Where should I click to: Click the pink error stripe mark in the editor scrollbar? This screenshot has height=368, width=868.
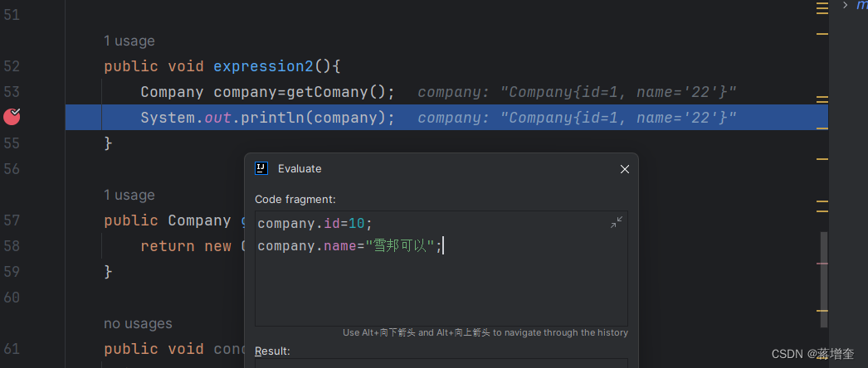tap(822, 264)
